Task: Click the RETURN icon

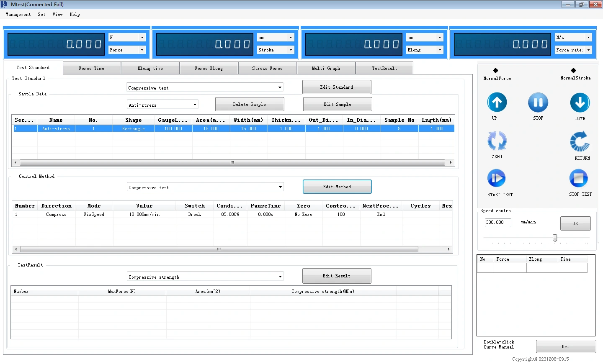Action: click(x=580, y=141)
